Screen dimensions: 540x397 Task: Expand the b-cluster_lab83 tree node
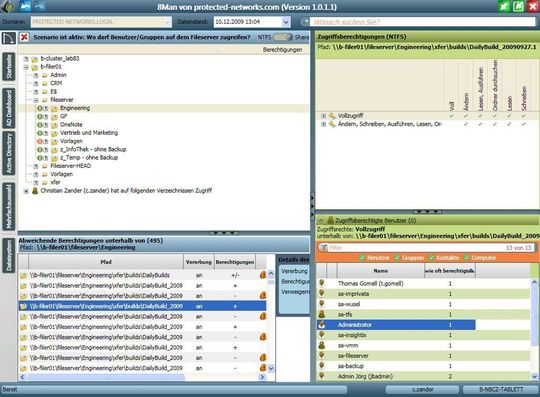(x=26, y=59)
